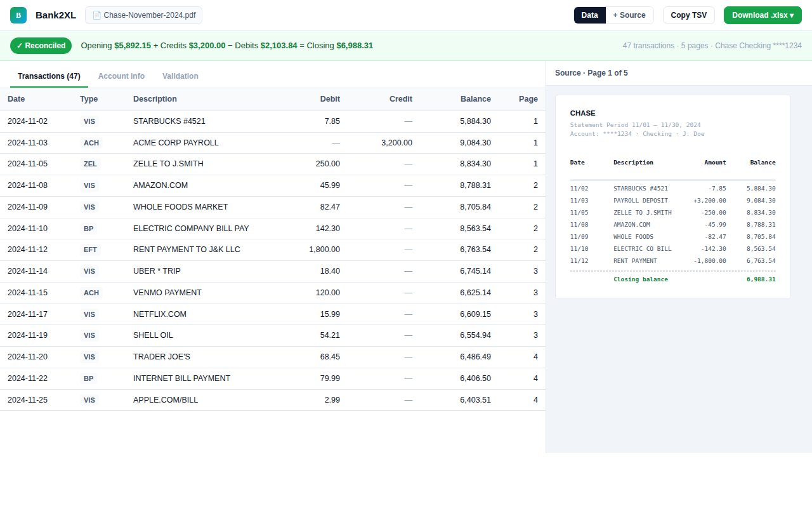Open the Download .xlsx dropdown
The image size is (812, 508).
[763, 15]
